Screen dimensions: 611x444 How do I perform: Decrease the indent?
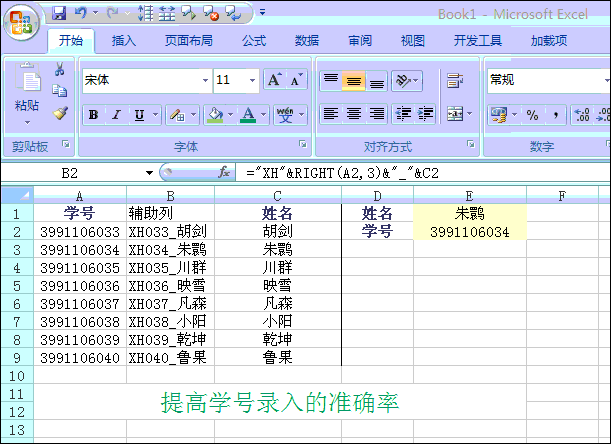pos(403,114)
